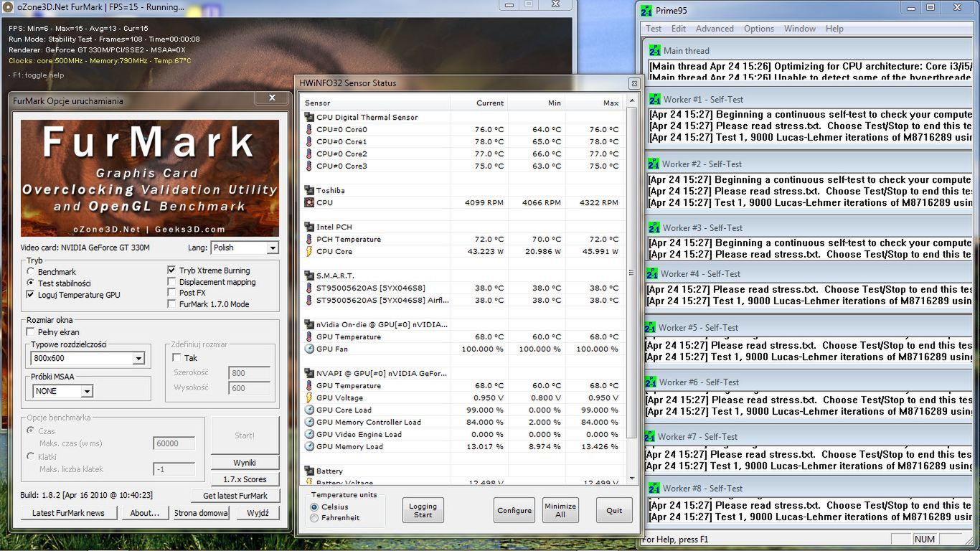
Task: Click the Current column header
Action: coord(479,103)
